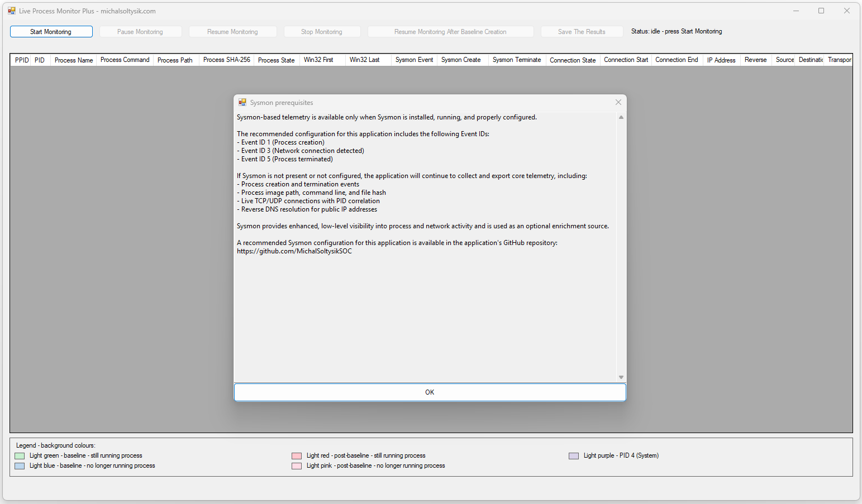Maximize the Live Process Monitor window
The height and width of the screenshot is (504, 862).
(x=821, y=11)
